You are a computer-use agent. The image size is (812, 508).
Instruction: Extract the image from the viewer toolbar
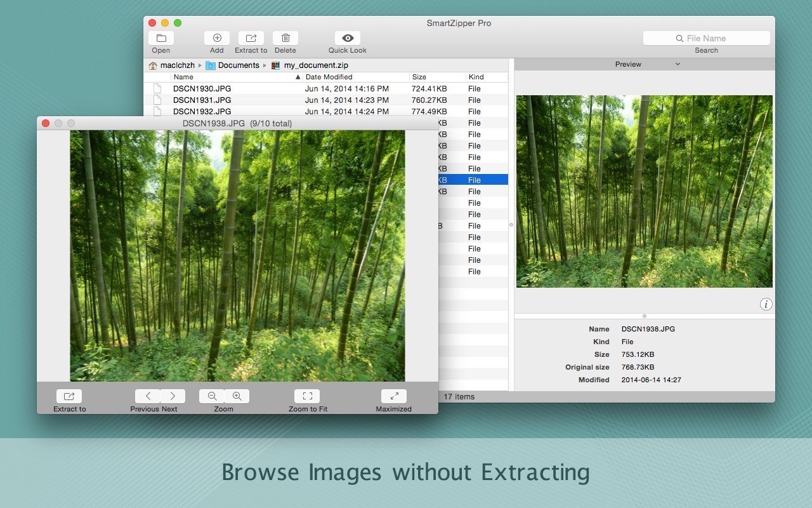69,396
